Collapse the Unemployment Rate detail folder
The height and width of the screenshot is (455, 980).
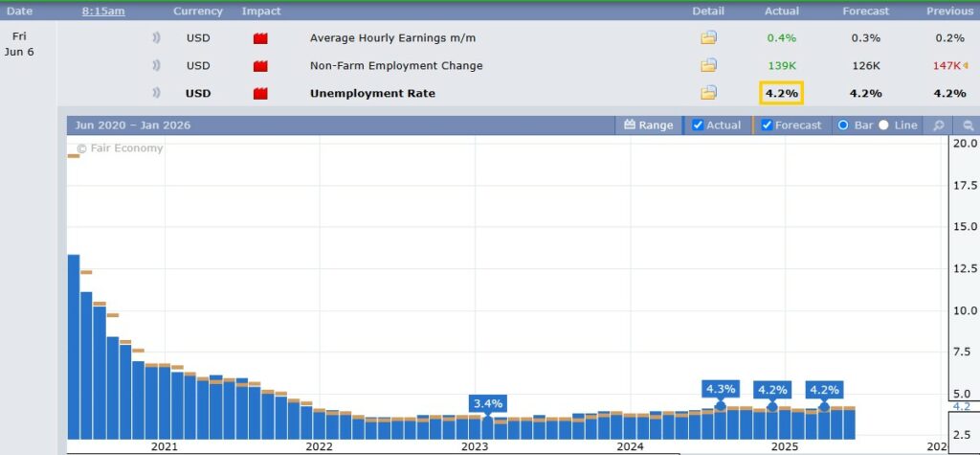pyautogui.click(x=708, y=94)
